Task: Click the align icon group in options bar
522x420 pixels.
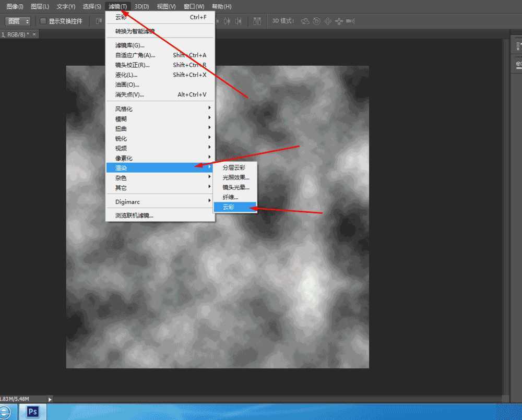Action: click(x=227, y=21)
